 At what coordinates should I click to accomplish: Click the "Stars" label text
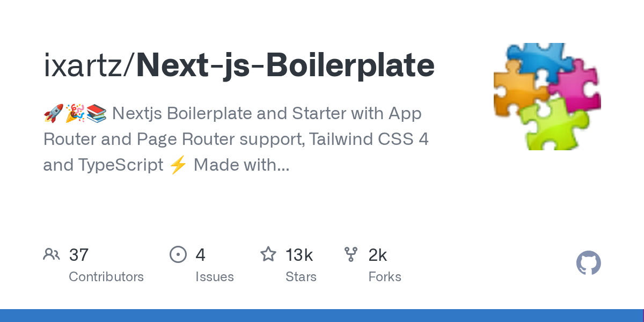tap(301, 277)
